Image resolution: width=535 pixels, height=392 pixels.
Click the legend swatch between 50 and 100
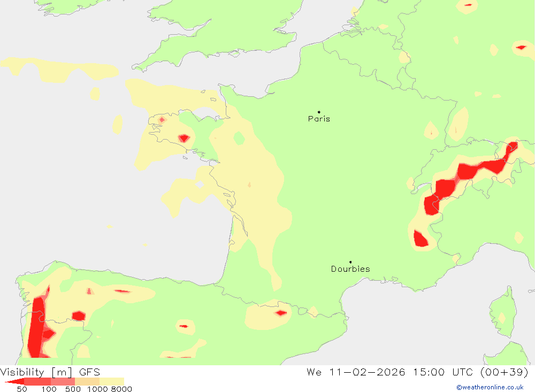pos(37,382)
